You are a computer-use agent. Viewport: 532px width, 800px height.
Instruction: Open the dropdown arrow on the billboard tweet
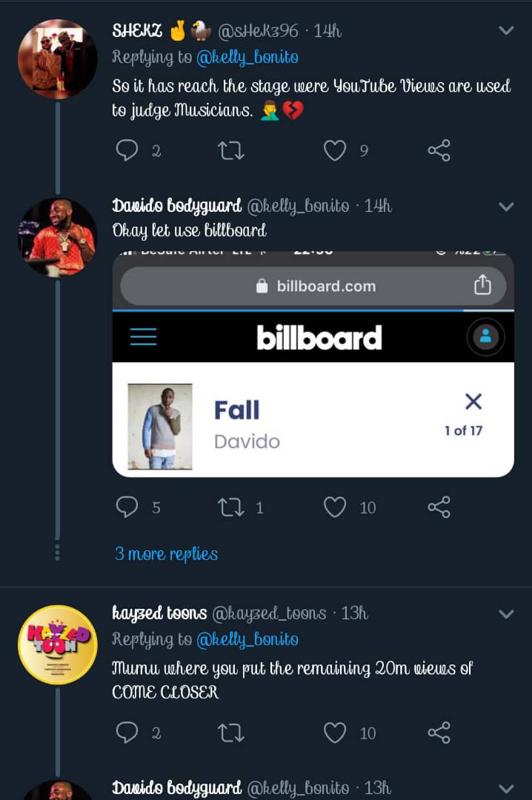coord(506,206)
